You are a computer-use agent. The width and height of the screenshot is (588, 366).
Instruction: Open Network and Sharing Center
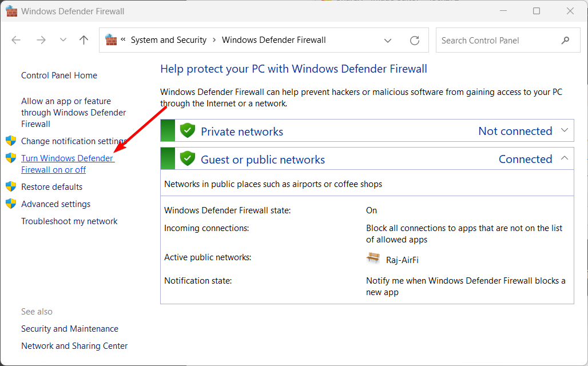click(x=74, y=346)
